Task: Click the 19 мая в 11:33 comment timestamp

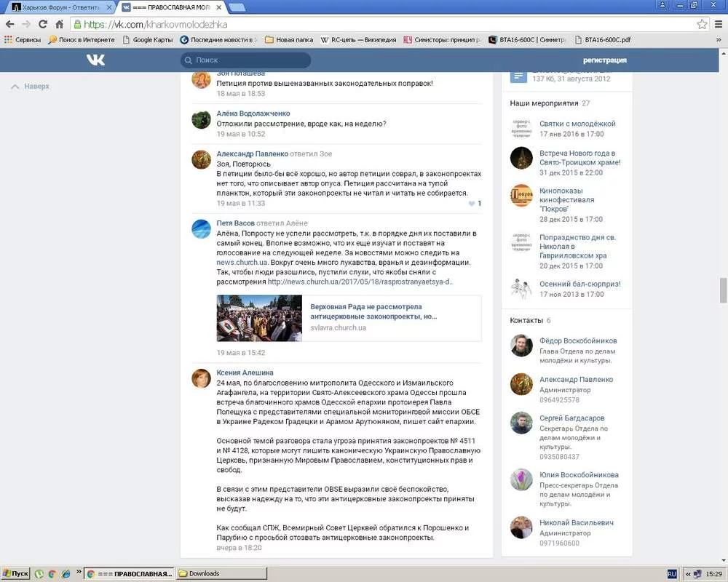Action: [x=240, y=203]
